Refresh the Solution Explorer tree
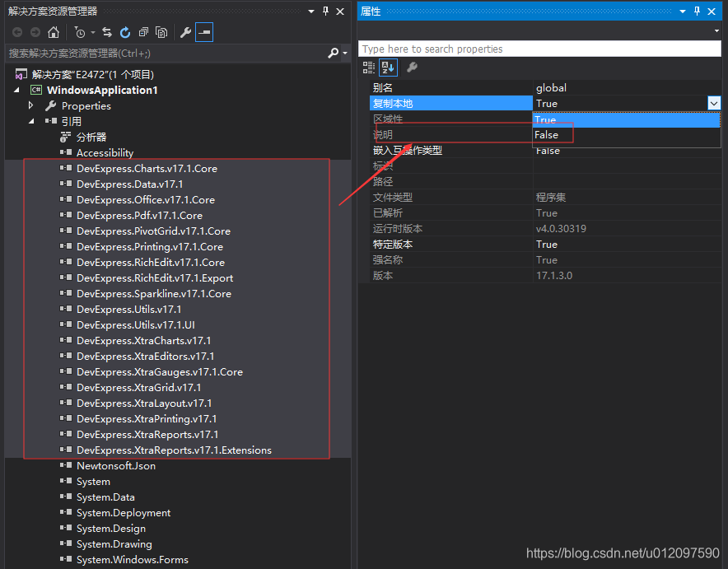 tap(125, 32)
